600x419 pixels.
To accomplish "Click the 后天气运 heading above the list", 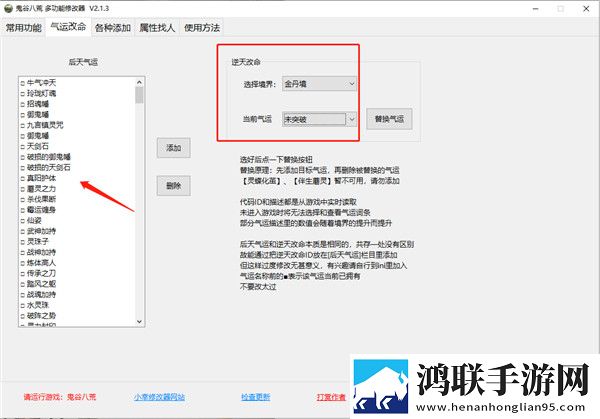I will [x=83, y=62].
